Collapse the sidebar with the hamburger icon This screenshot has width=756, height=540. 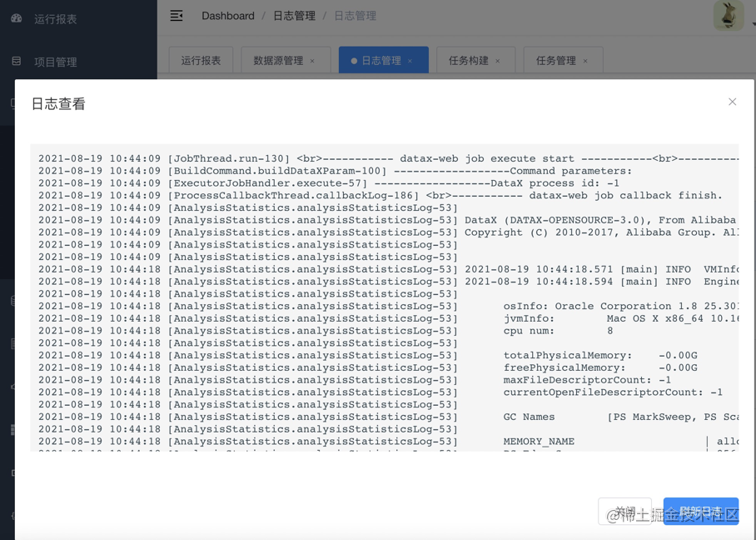coord(176,15)
